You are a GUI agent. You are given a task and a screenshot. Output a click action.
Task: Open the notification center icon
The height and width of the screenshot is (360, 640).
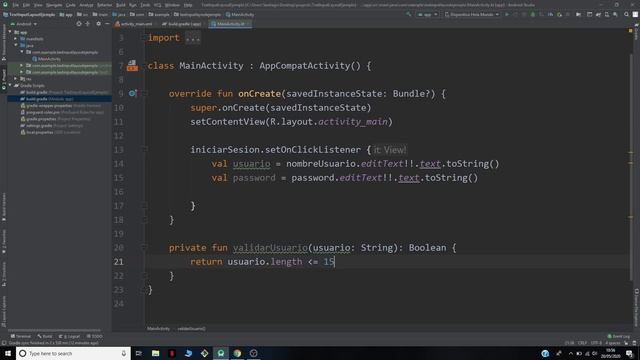coord(629,353)
